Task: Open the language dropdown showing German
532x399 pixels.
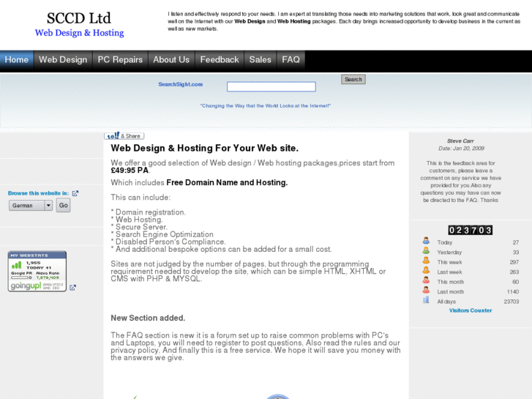Action: (31, 206)
